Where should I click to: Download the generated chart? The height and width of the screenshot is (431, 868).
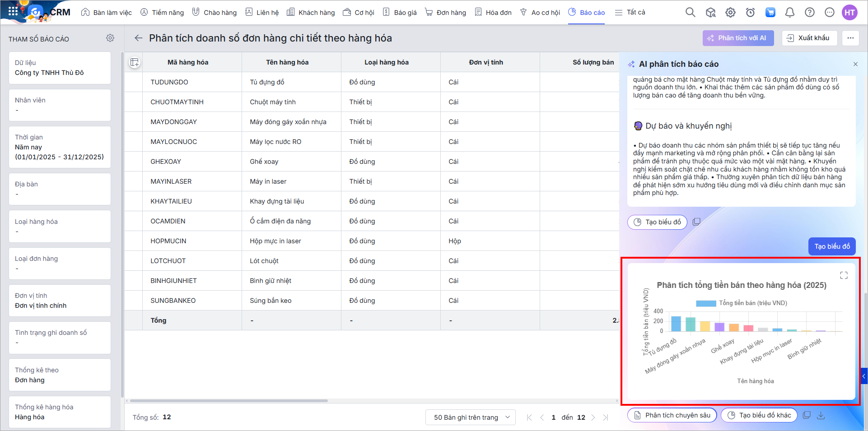[x=821, y=415]
